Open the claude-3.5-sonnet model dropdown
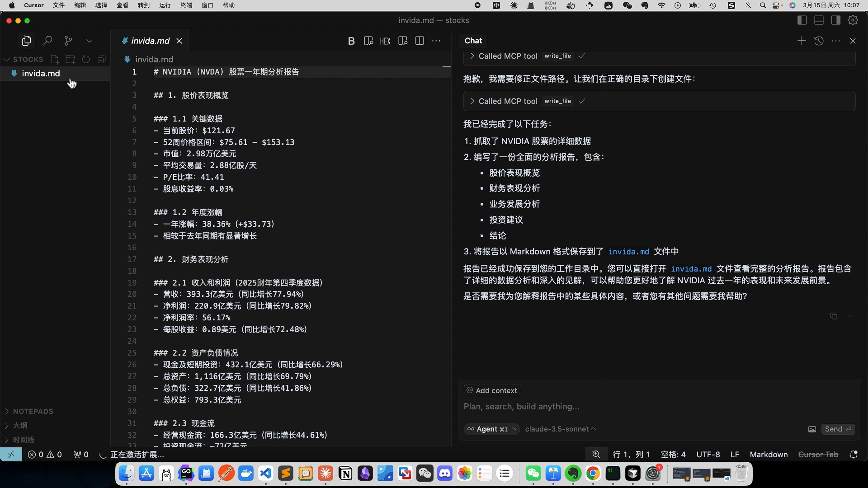Screen dimensions: 868x488 coord(561,429)
